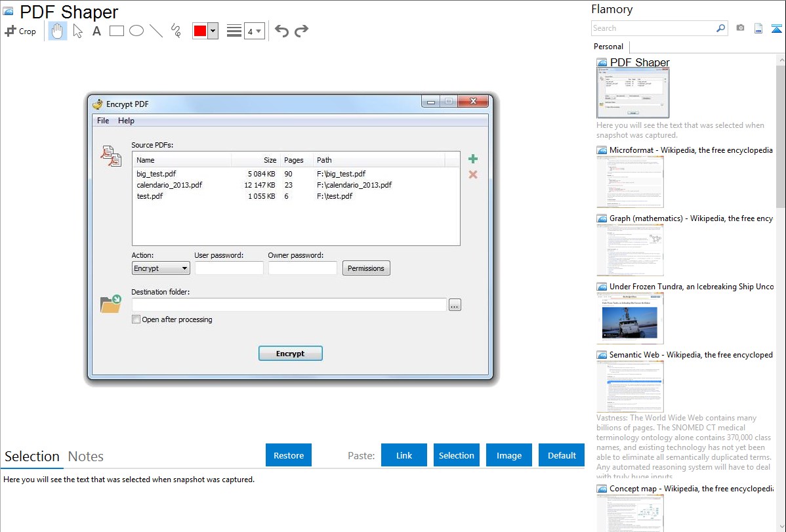Click the camera snapshot icon
The height and width of the screenshot is (532, 786).
pos(740,28)
